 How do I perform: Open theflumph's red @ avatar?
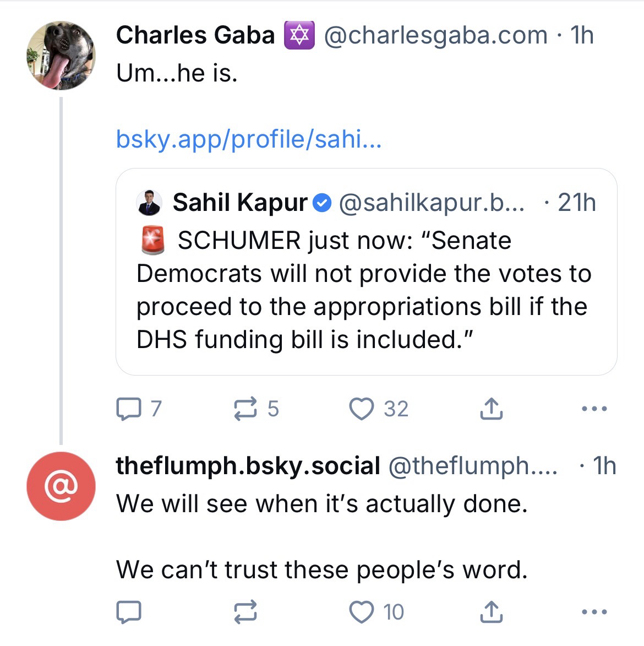click(x=61, y=486)
